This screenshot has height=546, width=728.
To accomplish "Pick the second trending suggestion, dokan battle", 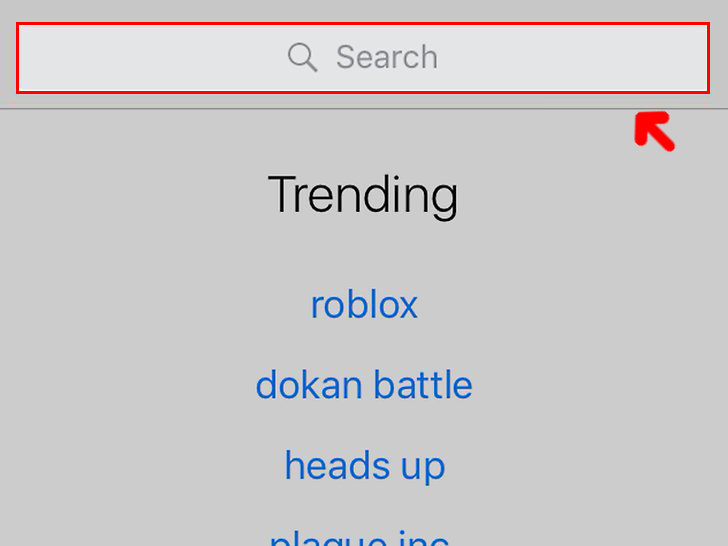I will [364, 385].
